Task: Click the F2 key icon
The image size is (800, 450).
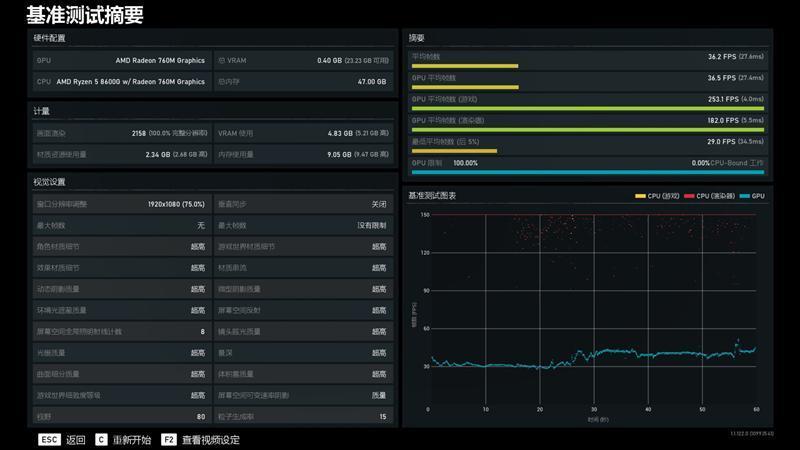Action: 168,439
